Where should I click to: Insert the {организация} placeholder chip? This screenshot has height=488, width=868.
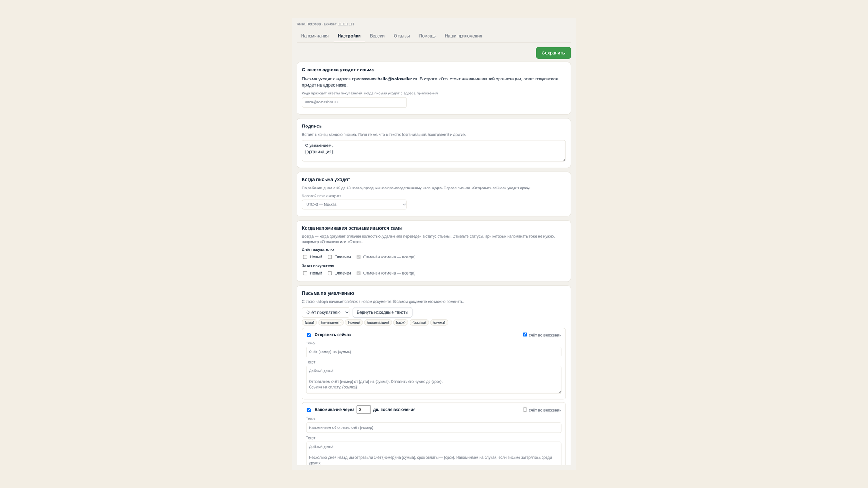(378, 323)
